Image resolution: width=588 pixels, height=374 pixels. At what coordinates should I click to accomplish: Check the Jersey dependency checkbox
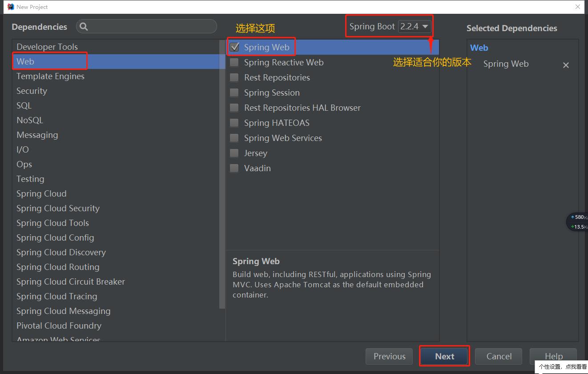pyautogui.click(x=234, y=153)
